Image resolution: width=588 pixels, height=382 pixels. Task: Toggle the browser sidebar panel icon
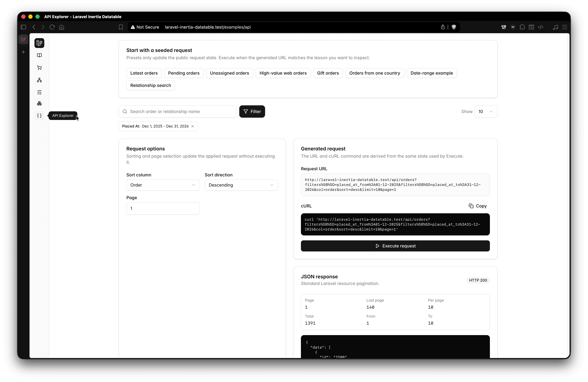point(24,27)
